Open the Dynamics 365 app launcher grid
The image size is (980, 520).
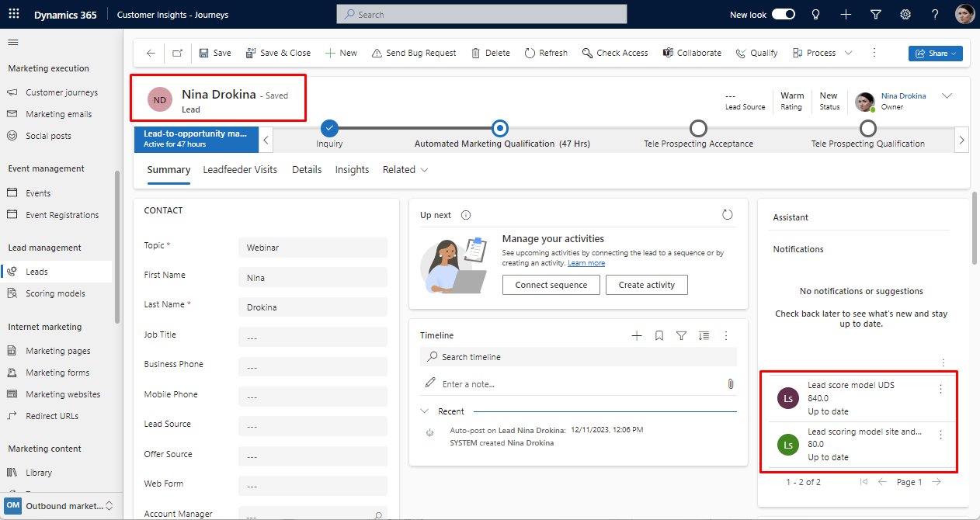(14, 15)
